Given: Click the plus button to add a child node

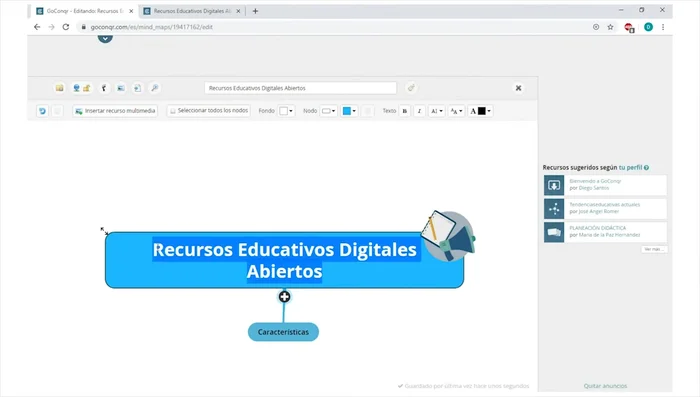Looking at the screenshot, I should [x=284, y=297].
